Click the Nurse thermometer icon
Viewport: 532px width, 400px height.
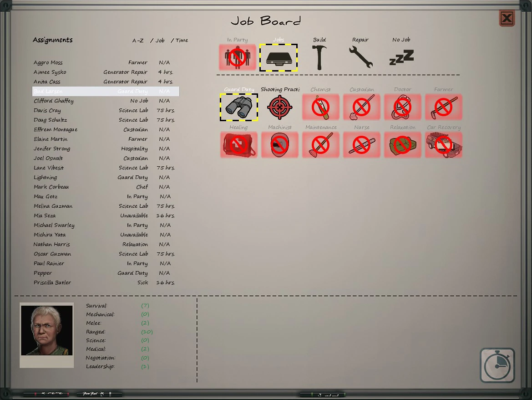pos(362,145)
